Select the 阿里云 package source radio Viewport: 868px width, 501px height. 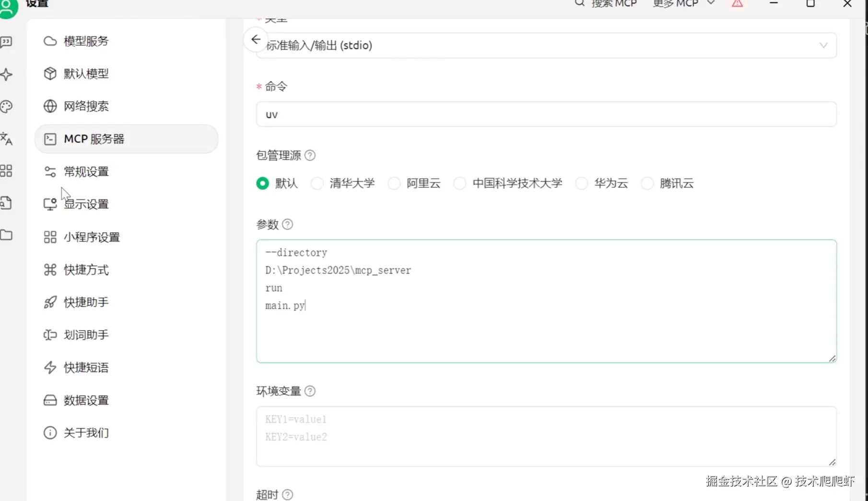coord(394,184)
